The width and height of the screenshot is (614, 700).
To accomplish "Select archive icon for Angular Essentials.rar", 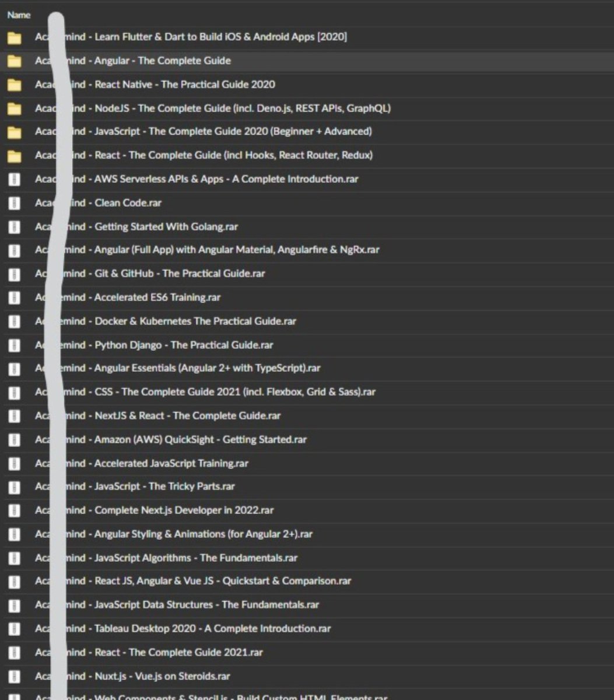I will click(x=15, y=369).
